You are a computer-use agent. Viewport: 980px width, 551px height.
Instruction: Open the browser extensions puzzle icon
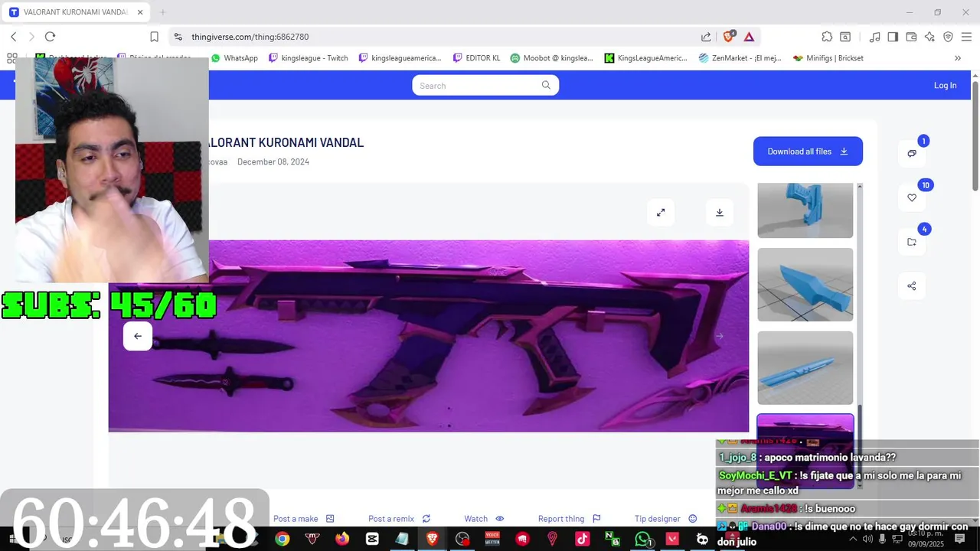click(827, 37)
